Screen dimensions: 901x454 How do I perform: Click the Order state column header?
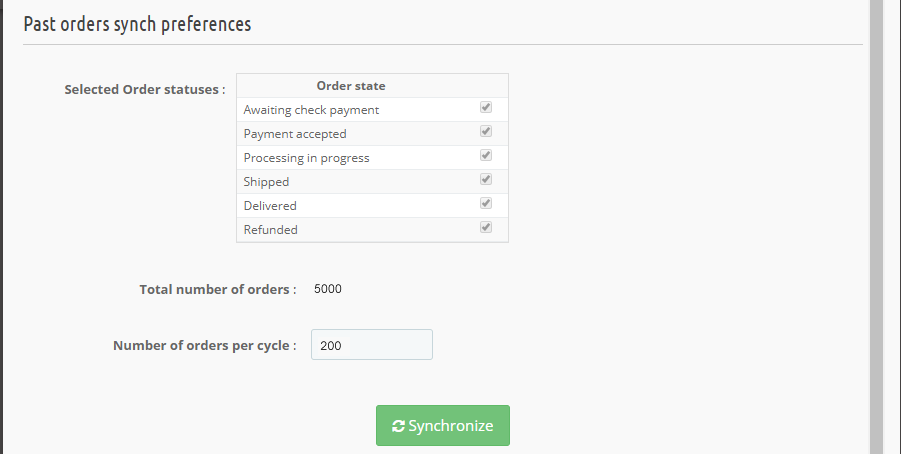(x=351, y=86)
